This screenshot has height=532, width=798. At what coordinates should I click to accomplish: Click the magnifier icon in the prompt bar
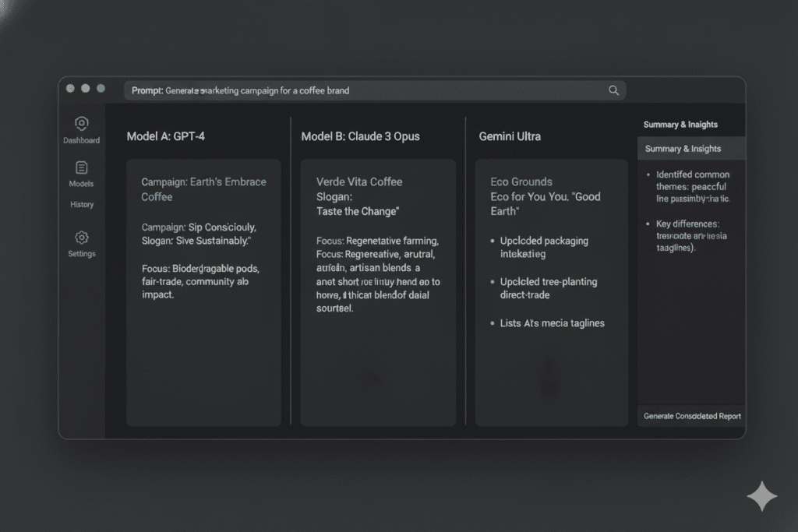pos(613,90)
